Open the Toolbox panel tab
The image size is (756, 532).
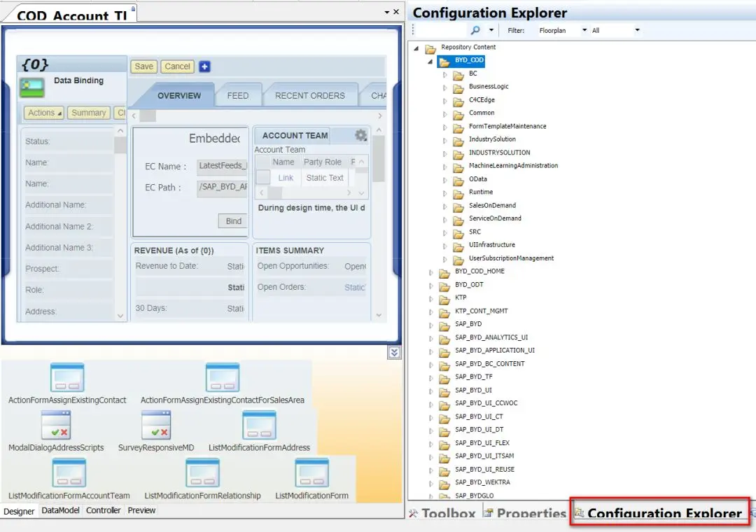point(443,513)
